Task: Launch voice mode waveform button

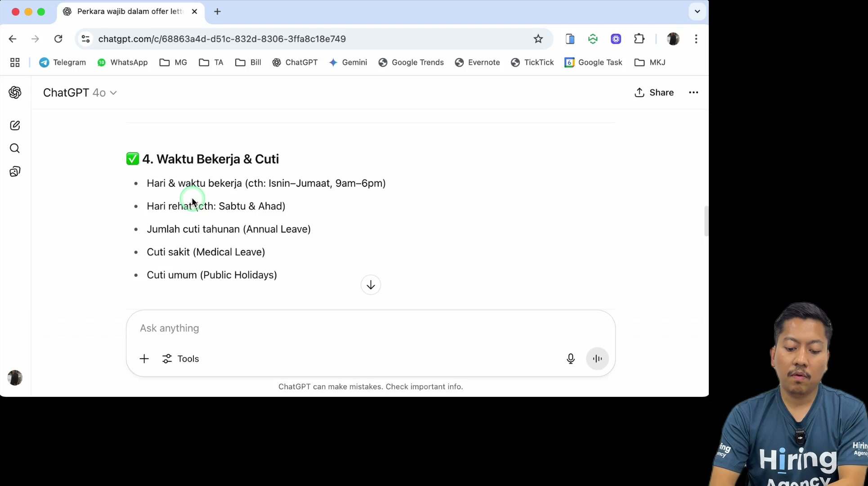Action: pyautogui.click(x=597, y=359)
